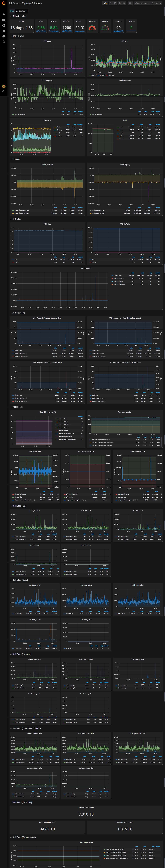Screen dimensions: 165x868
Task: Click the Add panel icon in the toolbar
Action: tap(105, 3)
